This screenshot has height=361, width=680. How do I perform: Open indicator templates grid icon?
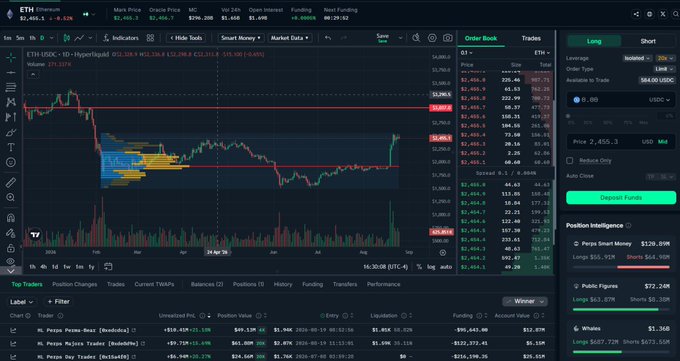[x=150, y=38]
